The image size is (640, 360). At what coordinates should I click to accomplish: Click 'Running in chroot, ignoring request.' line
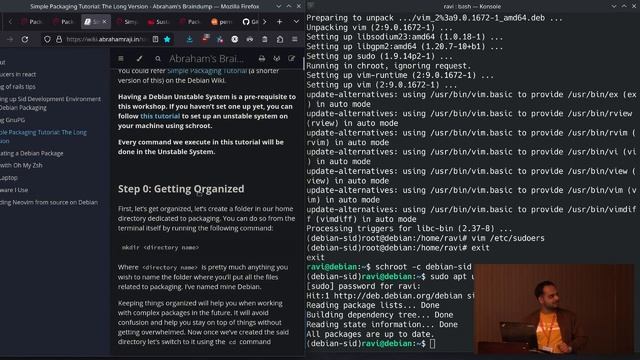click(389, 66)
